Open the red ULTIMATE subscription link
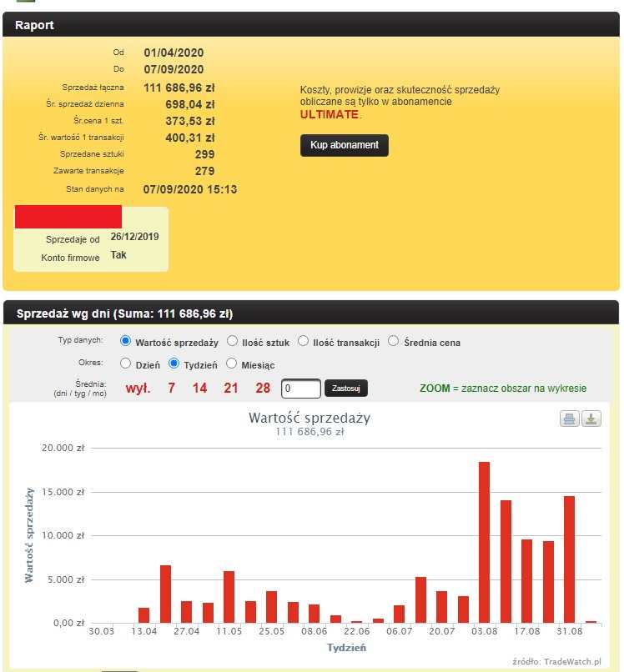 (330, 114)
